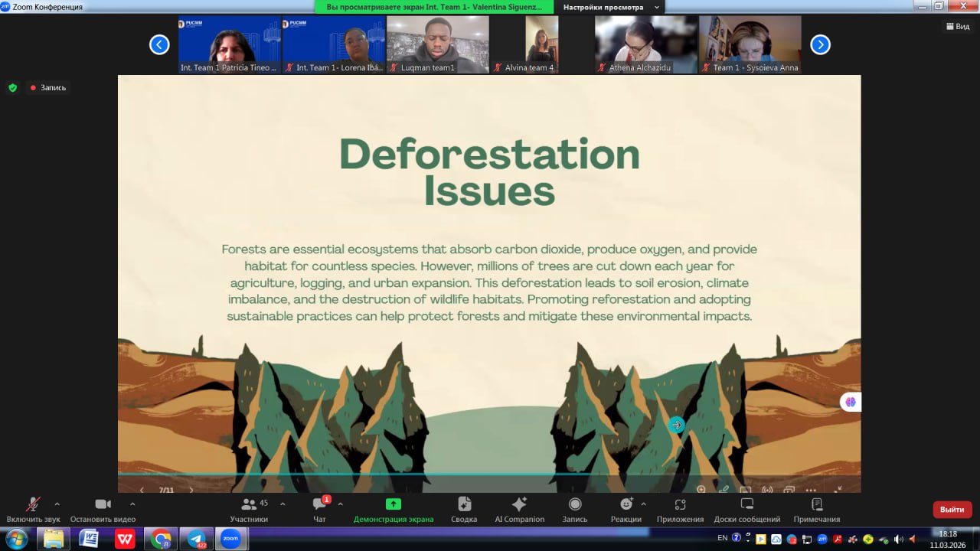
Task: Open Whiteboards (Доски сообщений)
Action: click(x=746, y=505)
